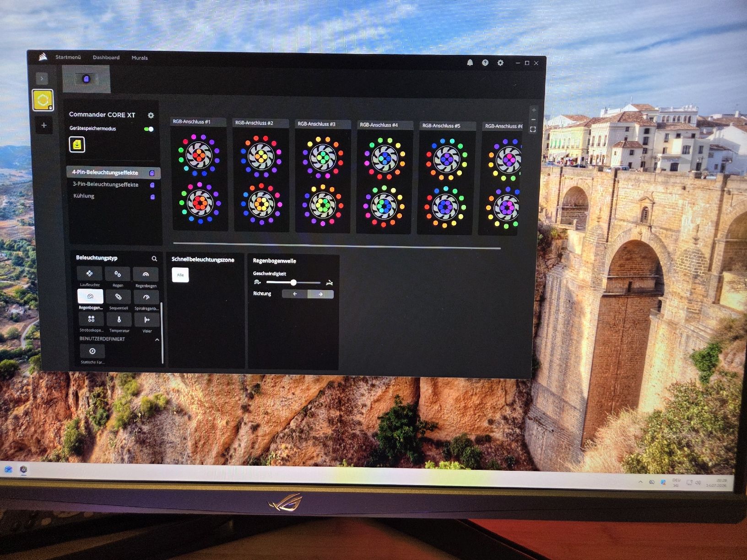
Task: Select the Lauflicht (Laufleuchte) lighting effect
Action: (90, 274)
